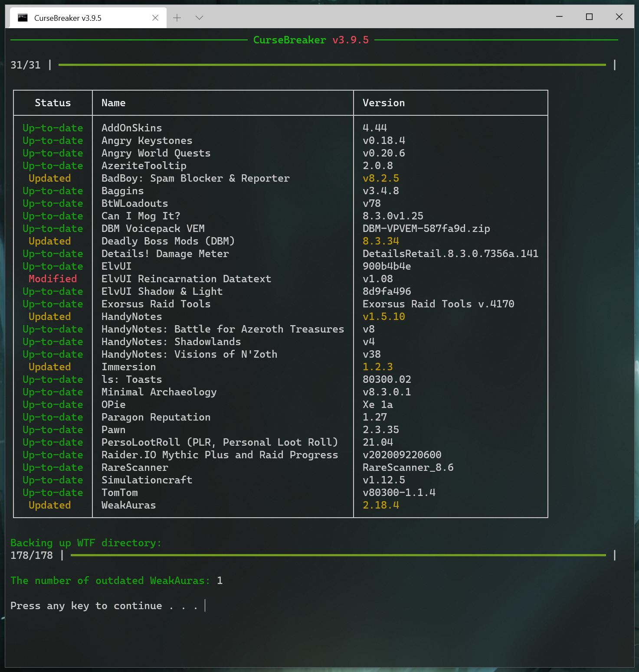Click the BtWLoadouts addon name
This screenshot has width=639, height=672.
(x=135, y=203)
